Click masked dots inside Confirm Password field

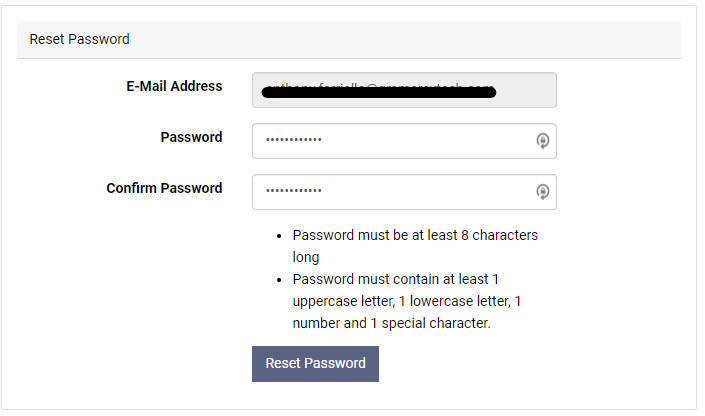click(294, 190)
